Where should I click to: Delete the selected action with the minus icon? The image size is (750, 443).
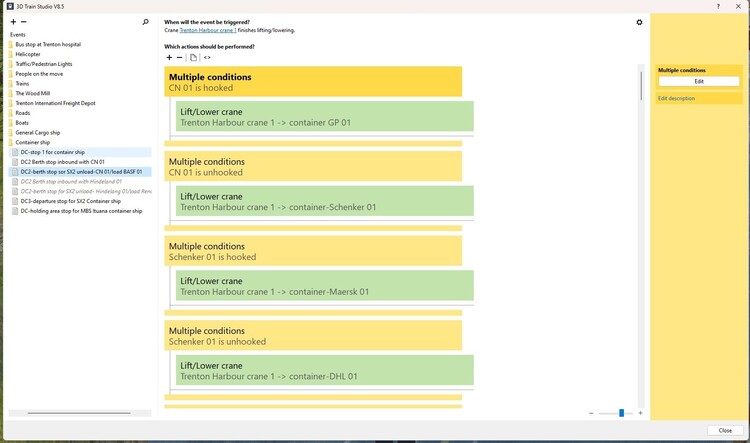click(x=179, y=57)
